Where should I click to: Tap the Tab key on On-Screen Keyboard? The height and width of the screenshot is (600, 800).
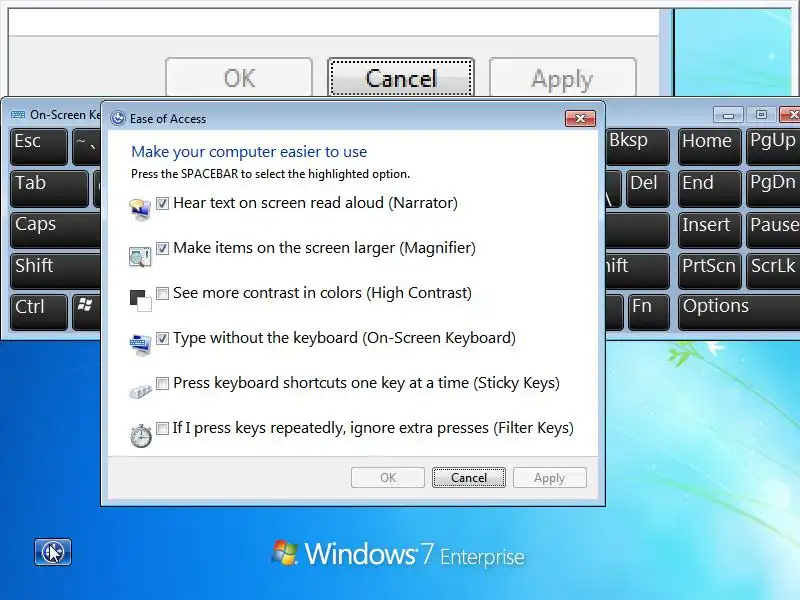pyautogui.click(x=49, y=188)
